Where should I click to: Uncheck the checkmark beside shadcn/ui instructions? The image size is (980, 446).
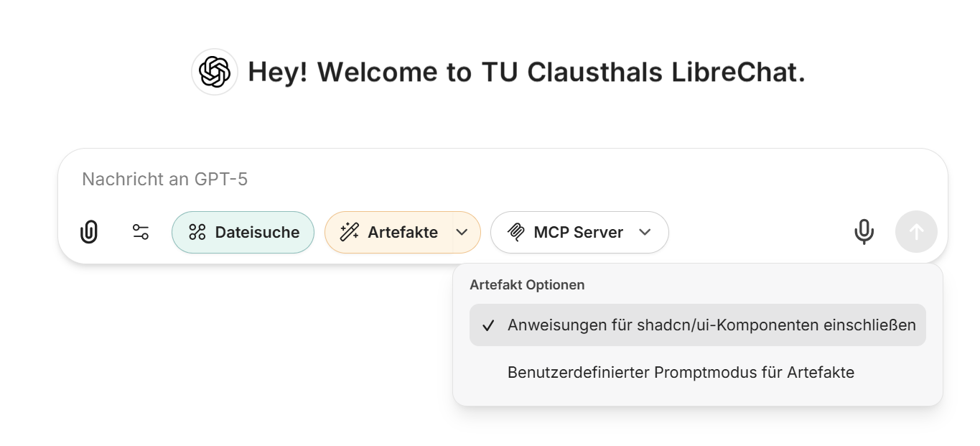[x=489, y=325]
